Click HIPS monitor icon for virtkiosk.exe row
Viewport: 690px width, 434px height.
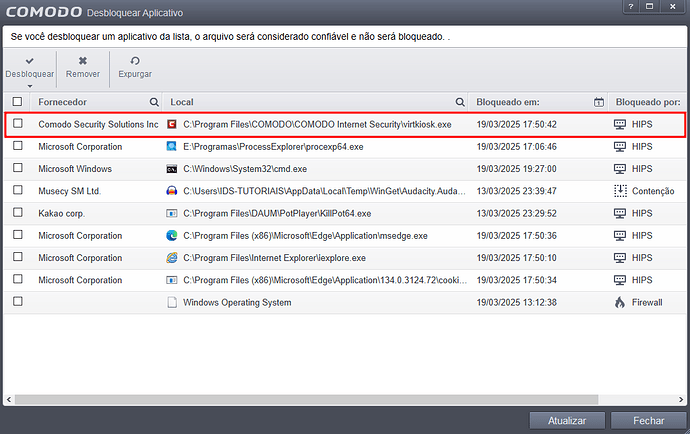point(620,125)
